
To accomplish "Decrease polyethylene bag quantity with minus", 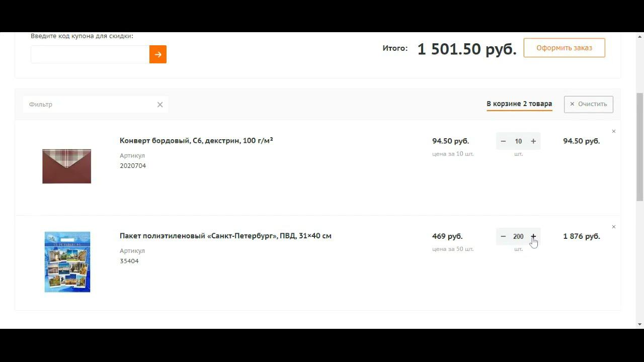I will (x=503, y=236).
